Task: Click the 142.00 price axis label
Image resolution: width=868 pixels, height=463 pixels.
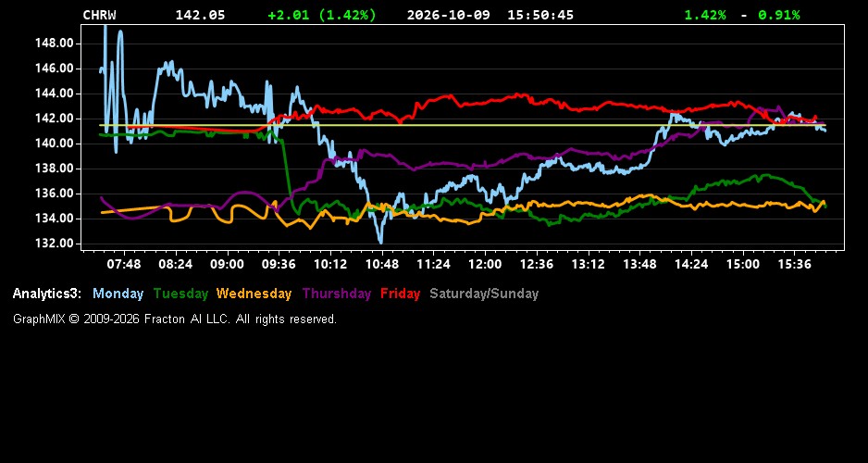Action: (54, 119)
